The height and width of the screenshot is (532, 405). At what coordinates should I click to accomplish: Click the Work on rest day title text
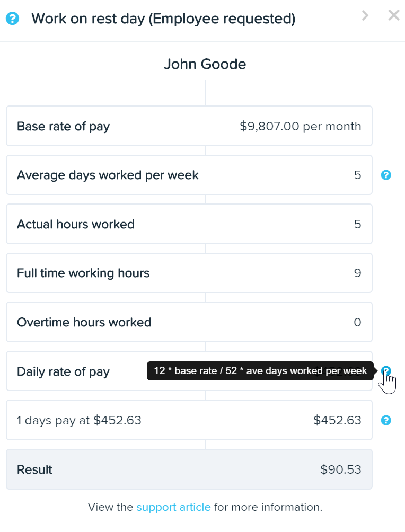click(x=163, y=19)
